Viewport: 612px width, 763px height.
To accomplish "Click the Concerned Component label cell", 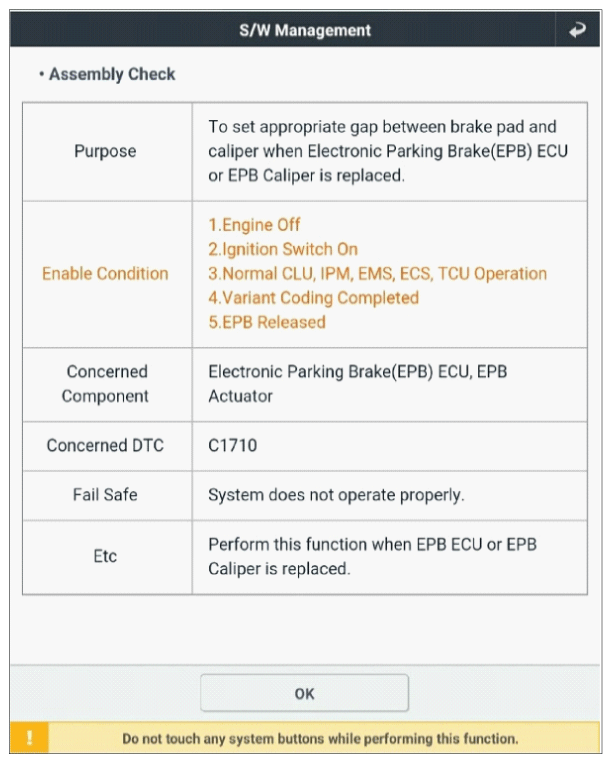I will [x=105, y=384].
